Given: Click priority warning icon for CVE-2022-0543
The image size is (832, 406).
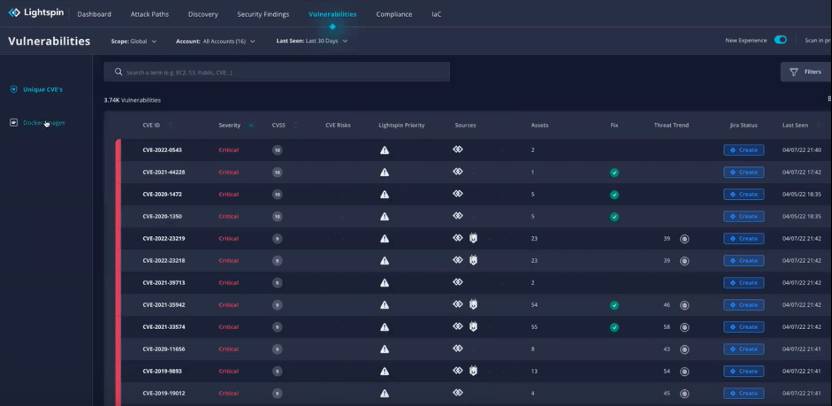Looking at the screenshot, I should point(384,150).
